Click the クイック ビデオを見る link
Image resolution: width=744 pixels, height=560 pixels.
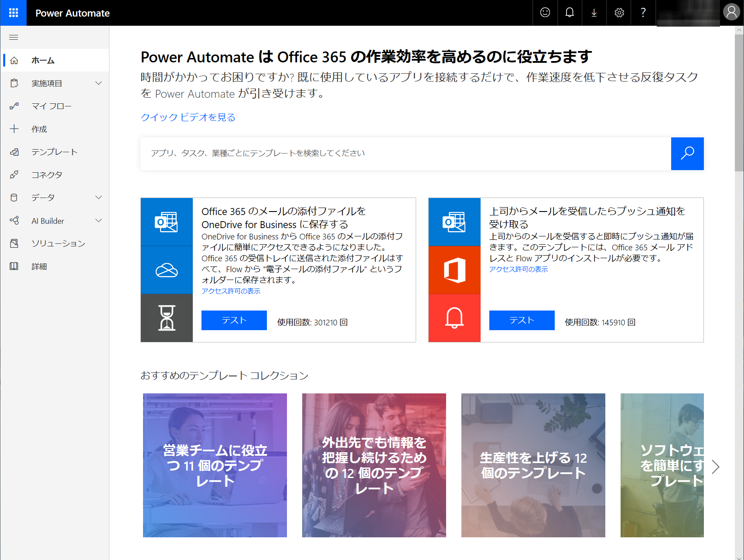pos(188,117)
